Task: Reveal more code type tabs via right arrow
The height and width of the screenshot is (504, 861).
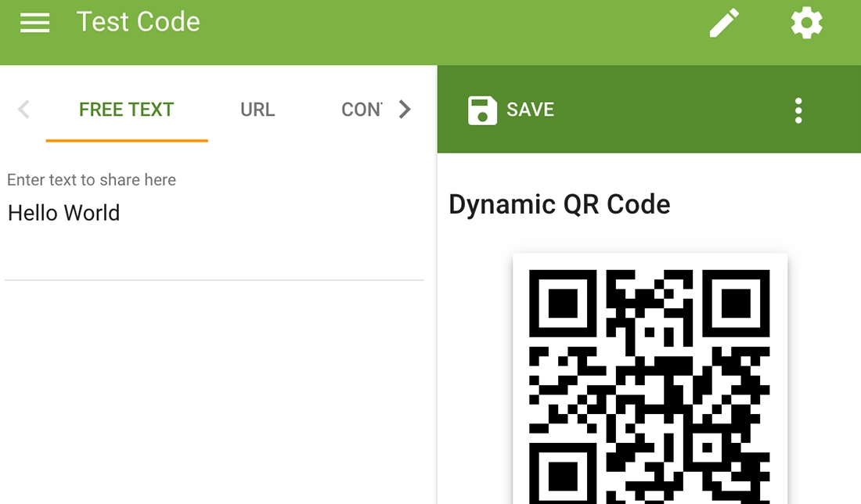Action: click(x=405, y=110)
